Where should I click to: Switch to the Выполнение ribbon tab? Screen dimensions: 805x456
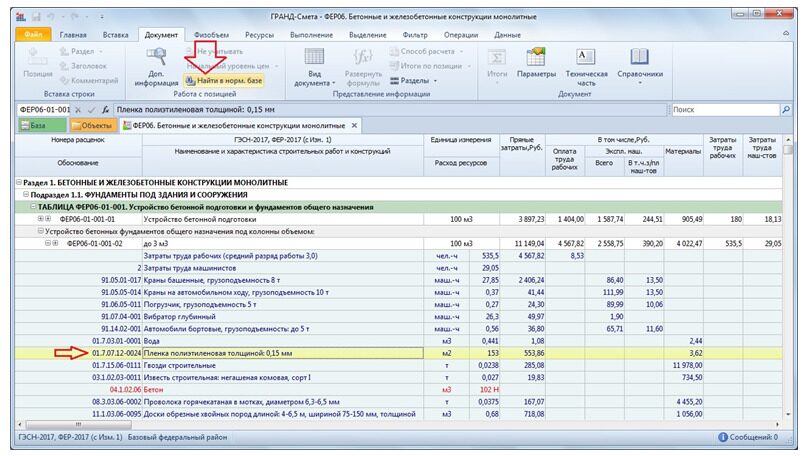312,35
